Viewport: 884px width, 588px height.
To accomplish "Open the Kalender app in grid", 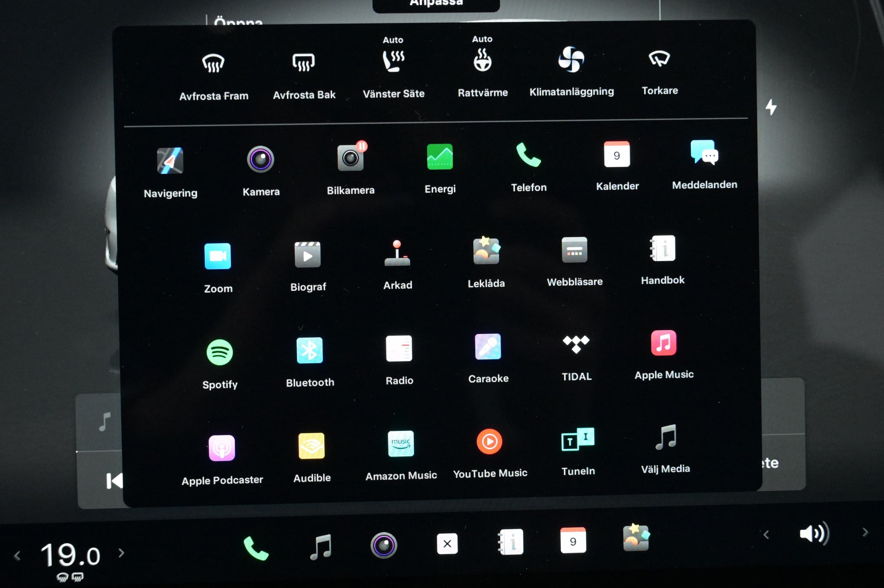I will click(x=617, y=154).
